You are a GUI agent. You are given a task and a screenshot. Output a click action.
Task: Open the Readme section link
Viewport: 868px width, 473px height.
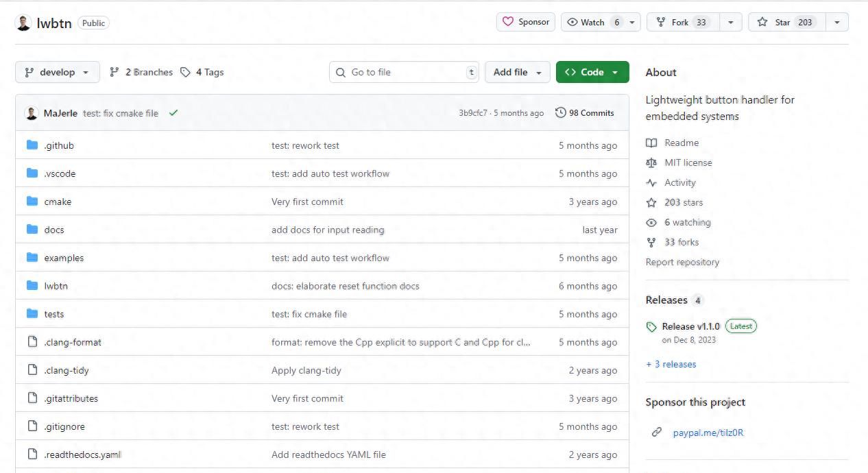click(681, 143)
